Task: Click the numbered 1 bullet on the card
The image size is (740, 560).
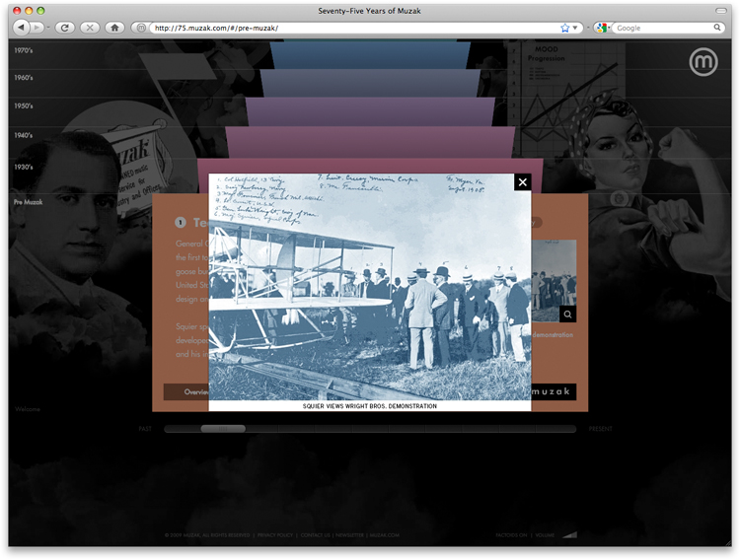Action: 181,222
